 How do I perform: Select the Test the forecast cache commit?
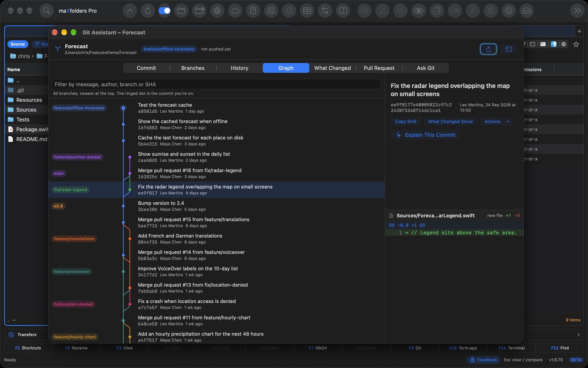(216, 108)
